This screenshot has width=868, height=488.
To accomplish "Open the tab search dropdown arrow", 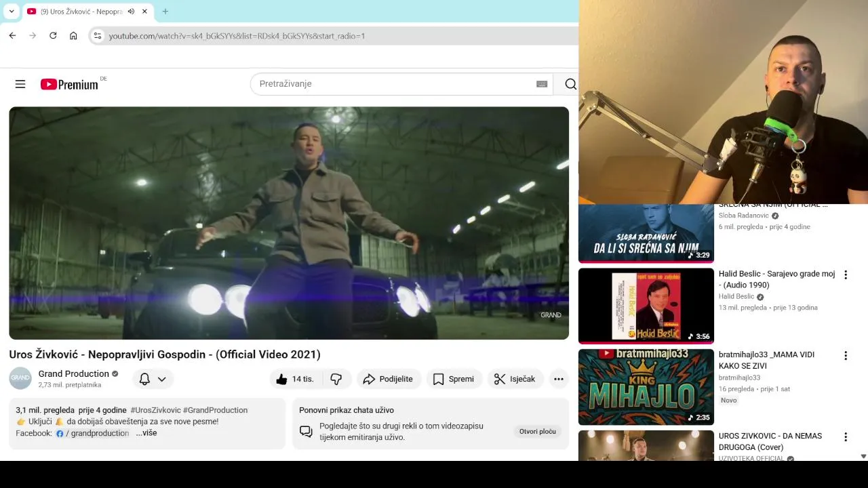I will click(11, 12).
